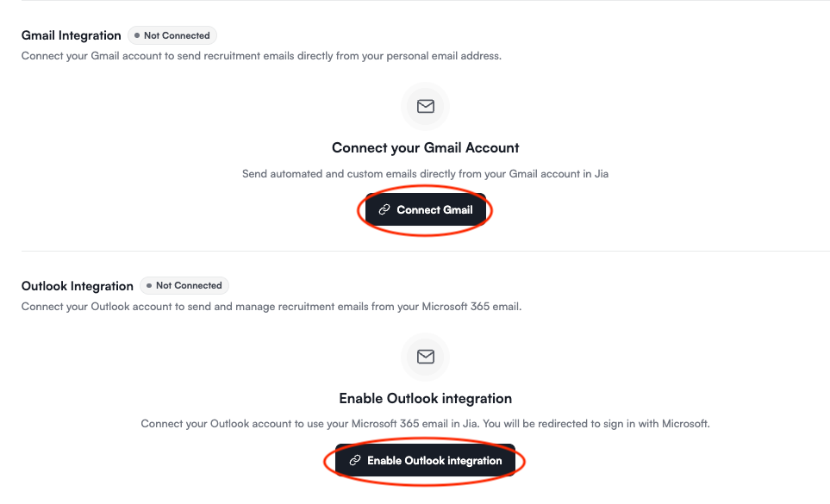Image resolution: width=830 pixels, height=504 pixels.
Task: Click the envelope icon above Enable Outlook integration
Action: [x=425, y=357]
